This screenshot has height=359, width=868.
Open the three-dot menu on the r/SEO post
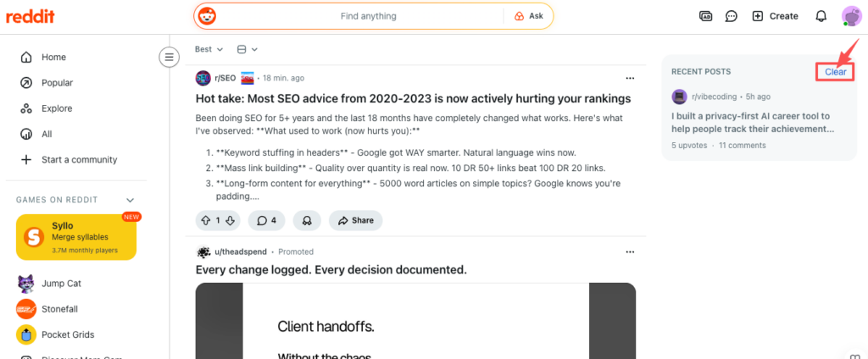coord(630,78)
